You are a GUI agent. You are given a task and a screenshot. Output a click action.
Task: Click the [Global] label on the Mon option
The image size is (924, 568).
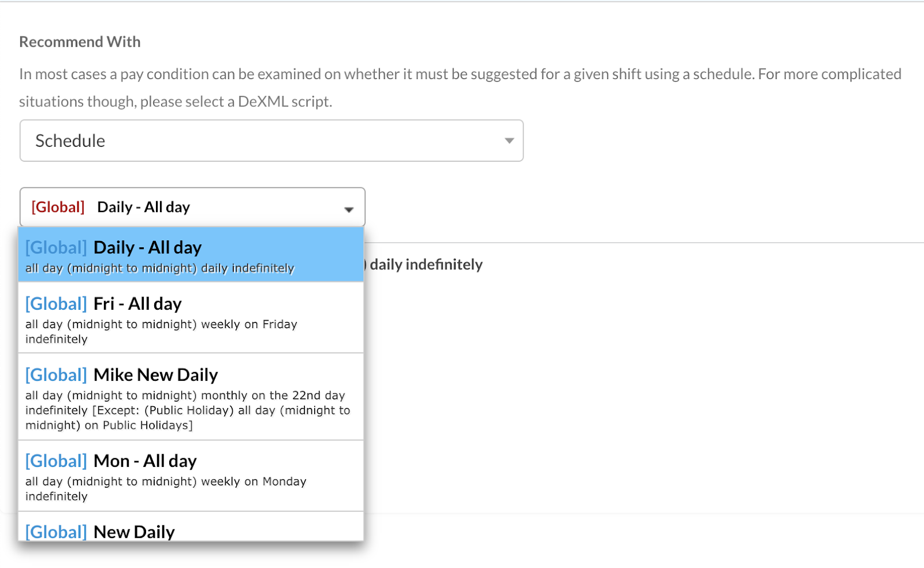(x=56, y=461)
